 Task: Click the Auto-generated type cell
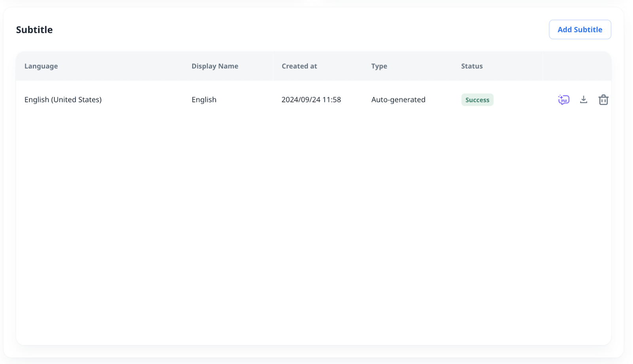coord(398,100)
